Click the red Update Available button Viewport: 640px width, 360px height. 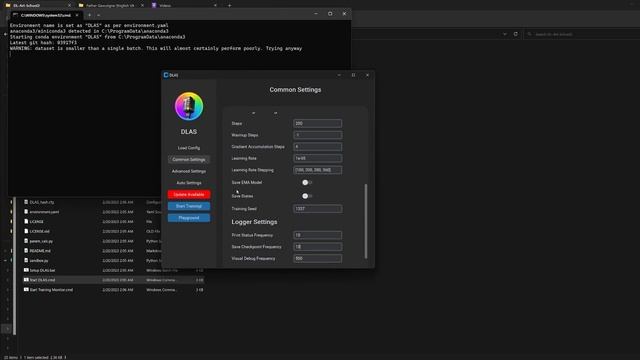(189, 194)
